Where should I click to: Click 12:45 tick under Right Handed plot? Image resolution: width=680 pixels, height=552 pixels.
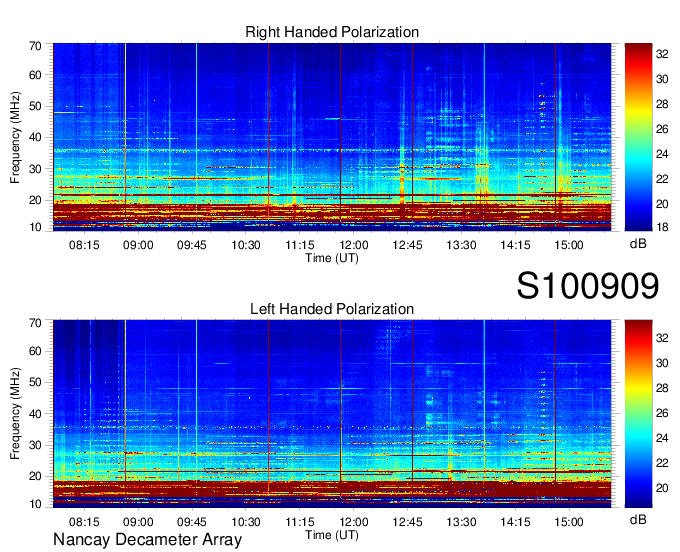coord(407,245)
